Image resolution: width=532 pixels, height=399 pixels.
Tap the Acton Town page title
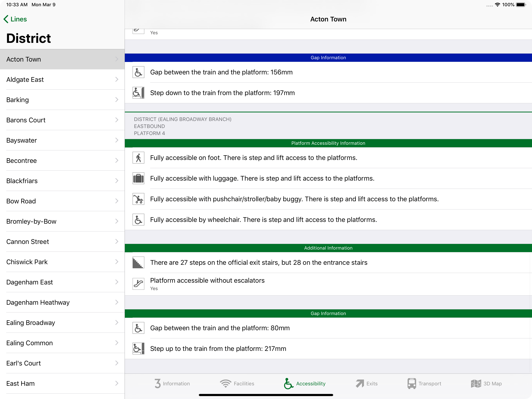328,19
